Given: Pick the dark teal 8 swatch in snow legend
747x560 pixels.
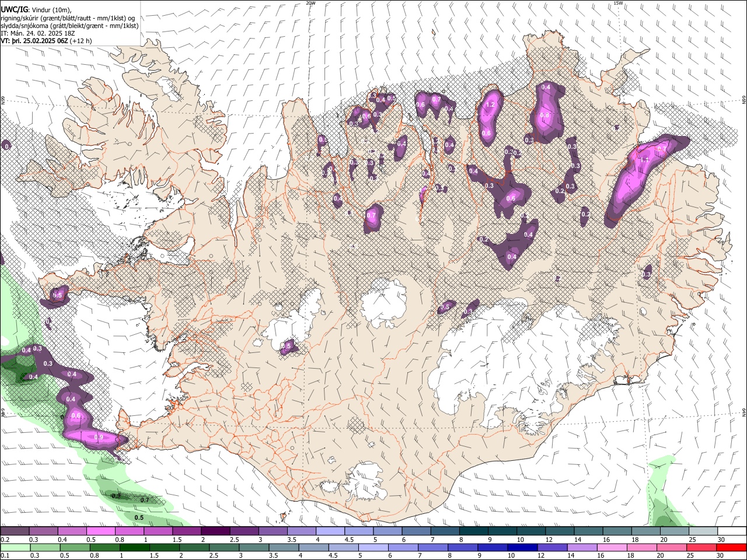Looking at the screenshot, I should click(x=473, y=531).
